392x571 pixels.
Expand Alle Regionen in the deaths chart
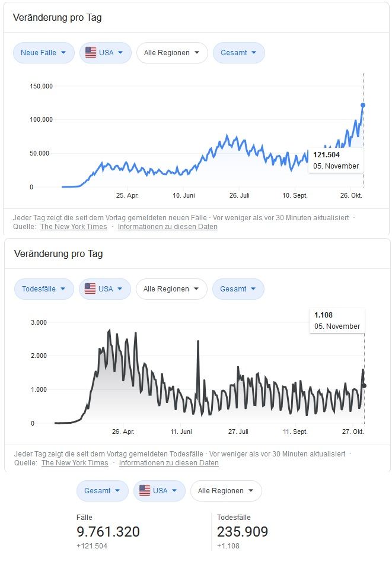point(171,289)
